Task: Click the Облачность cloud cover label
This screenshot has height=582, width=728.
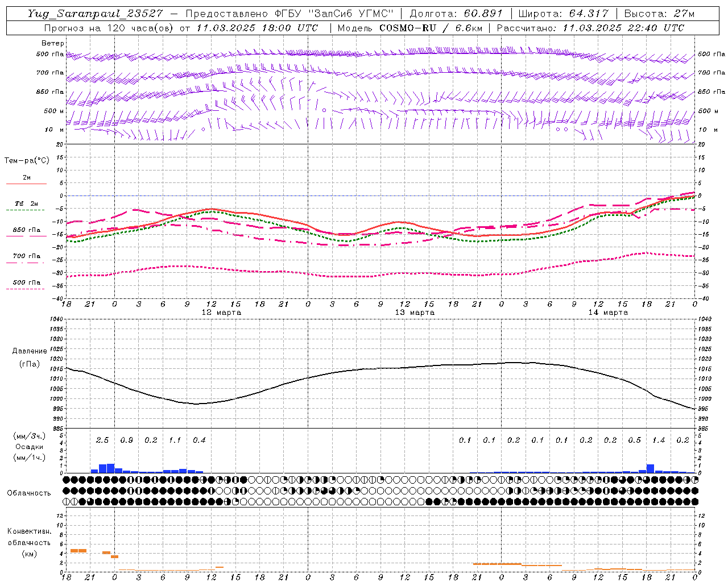Action: (x=29, y=493)
